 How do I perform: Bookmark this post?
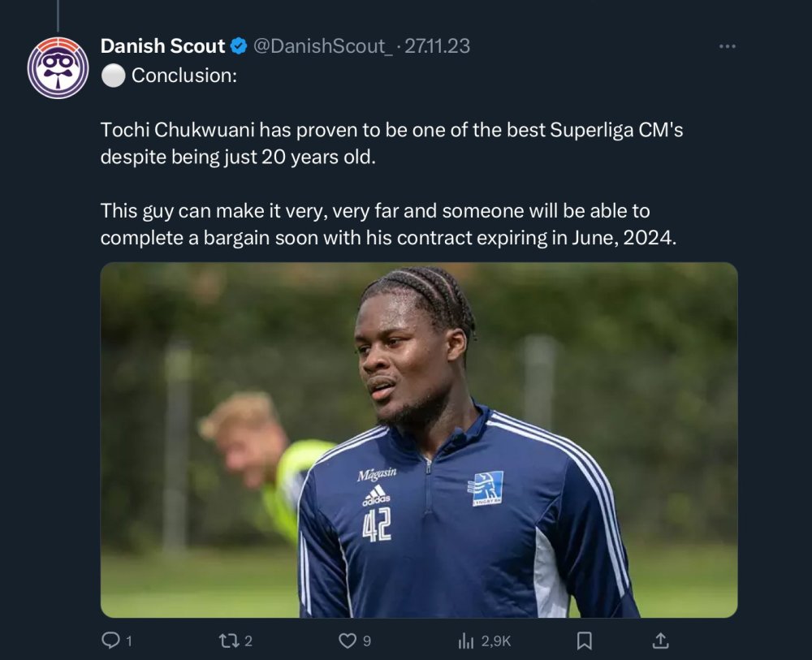pyautogui.click(x=584, y=641)
